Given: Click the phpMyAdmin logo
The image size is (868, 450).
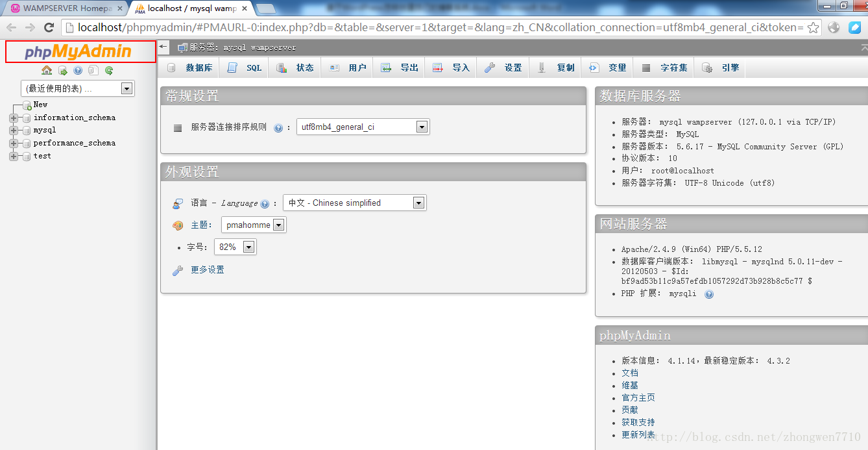Looking at the screenshot, I should click(79, 52).
